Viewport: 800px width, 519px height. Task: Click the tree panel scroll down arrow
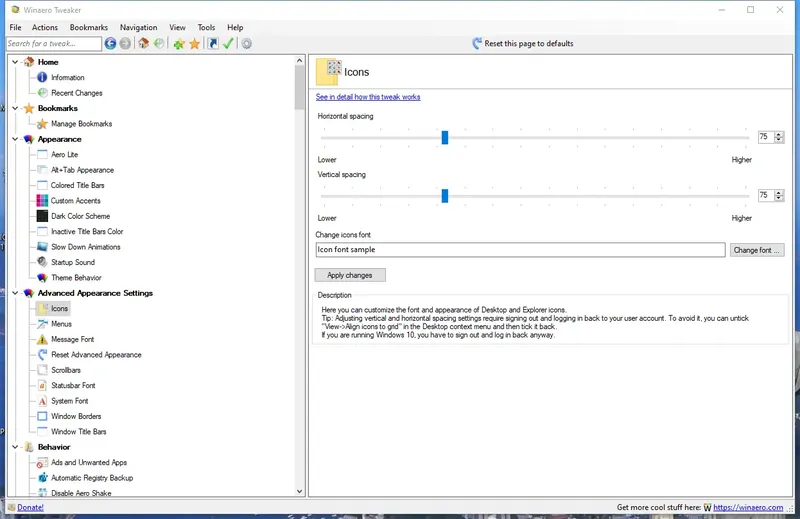pyautogui.click(x=299, y=491)
